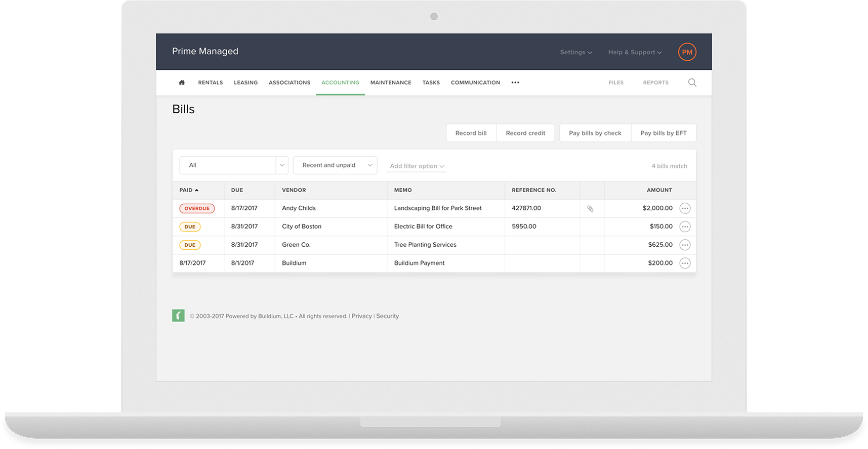
Task: Open attachment paperclip on Andy Childs bill
Action: [x=590, y=208]
